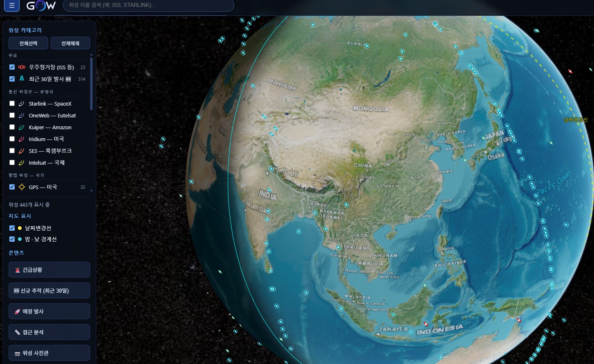Screen dimensions: 594x364
Task: Select the satellite marker beside the RUSSIA label
Action: pyautogui.click(x=367, y=46)
